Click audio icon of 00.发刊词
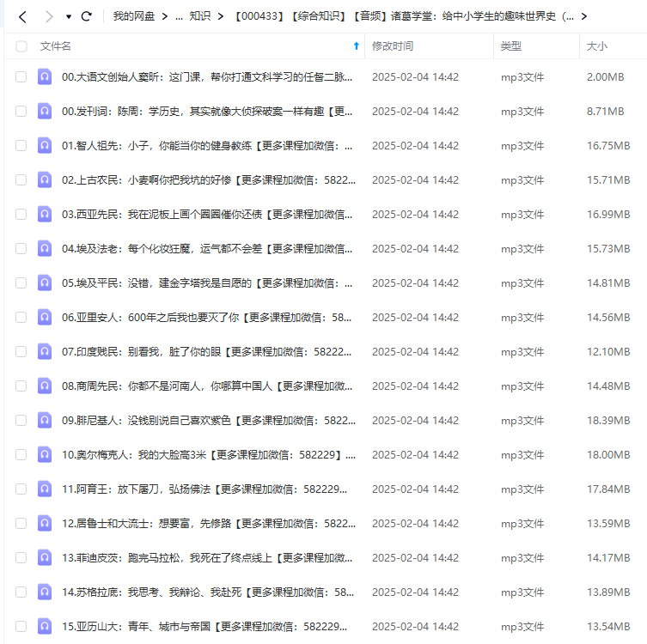647x644 pixels. [45, 111]
